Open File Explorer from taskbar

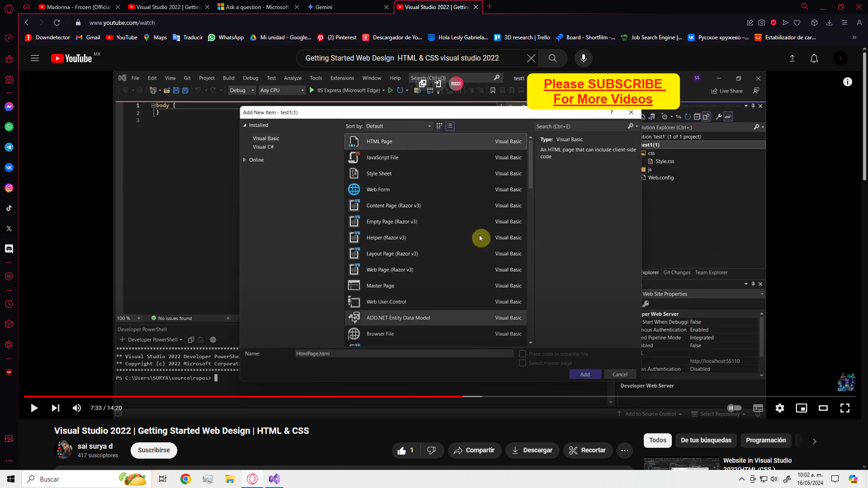[x=230, y=479]
